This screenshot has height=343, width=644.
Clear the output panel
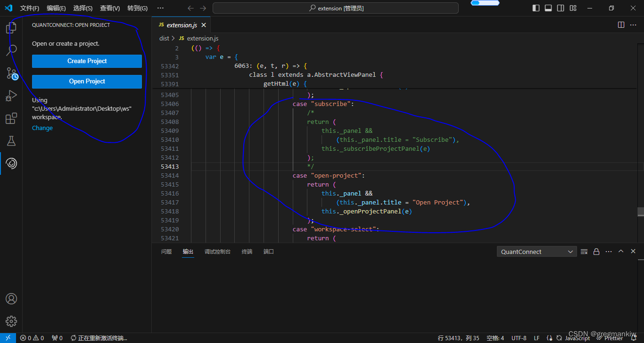coord(584,252)
